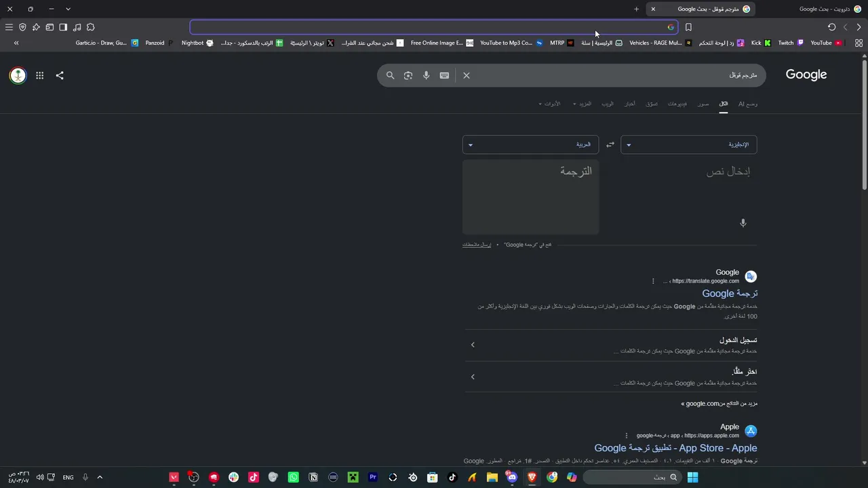Viewport: 868px width, 488px height.
Task: Click the share icon near the apps grid
Action: (60, 75)
